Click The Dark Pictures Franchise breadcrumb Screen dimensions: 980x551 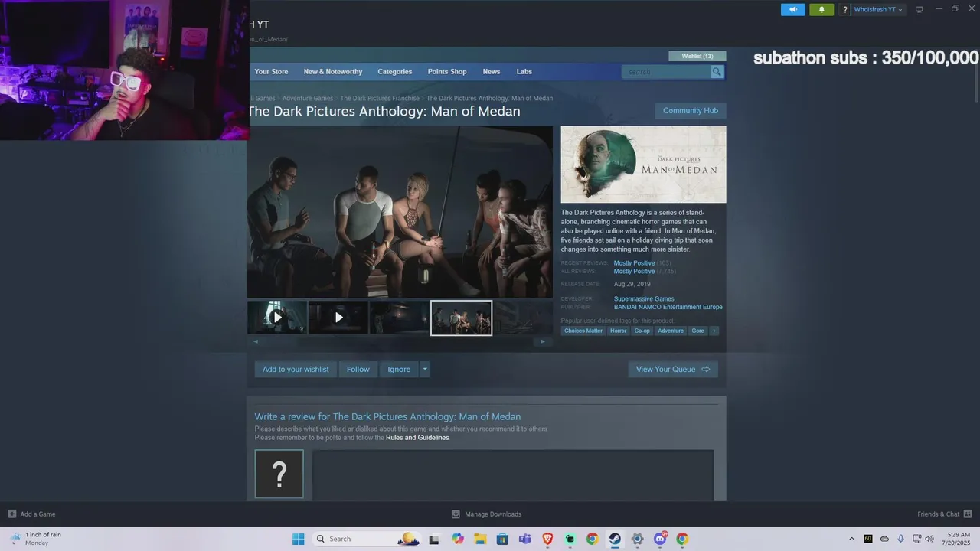coord(380,98)
